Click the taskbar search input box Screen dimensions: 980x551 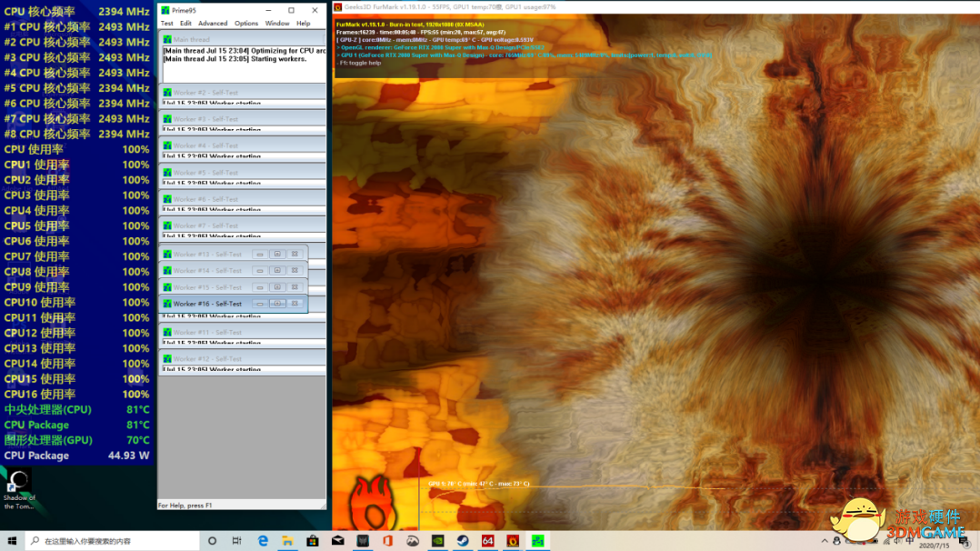(x=113, y=541)
